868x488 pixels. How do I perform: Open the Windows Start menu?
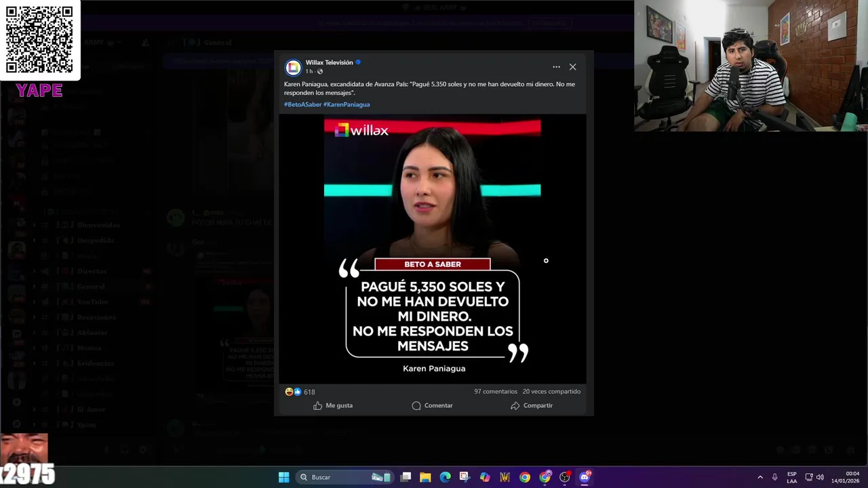pyautogui.click(x=284, y=477)
